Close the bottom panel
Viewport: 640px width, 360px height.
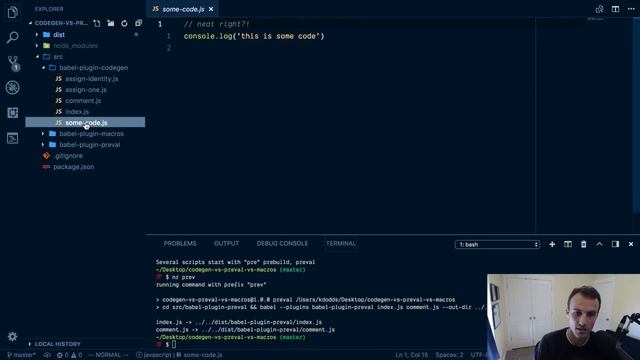(x=631, y=244)
